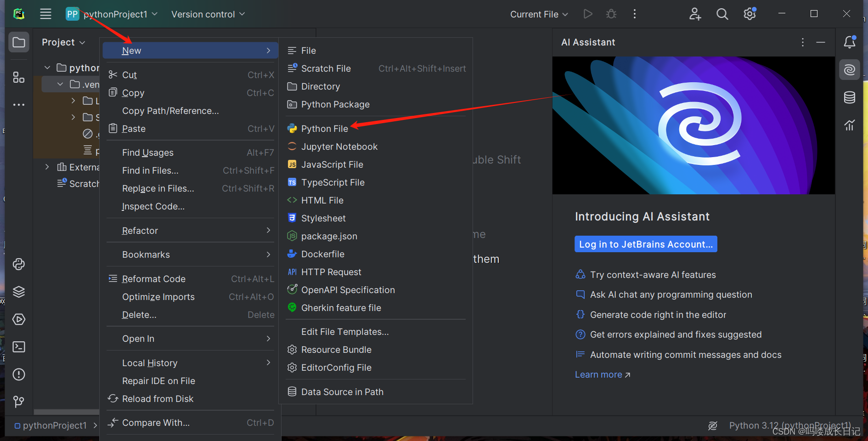Open Project view dropdown

(63, 42)
